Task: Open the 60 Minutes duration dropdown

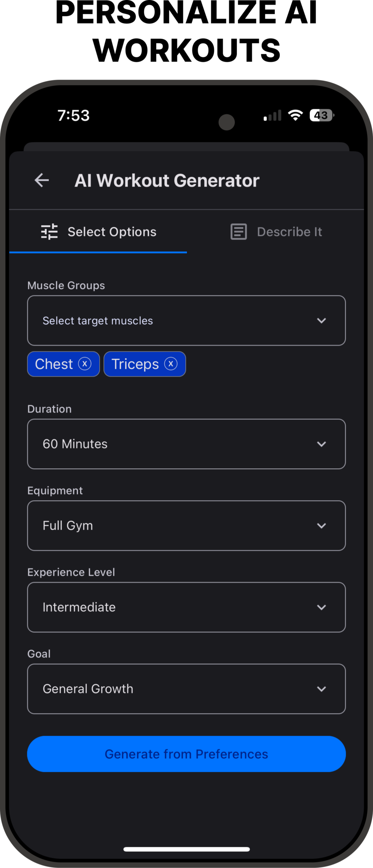Action: click(x=186, y=444)
